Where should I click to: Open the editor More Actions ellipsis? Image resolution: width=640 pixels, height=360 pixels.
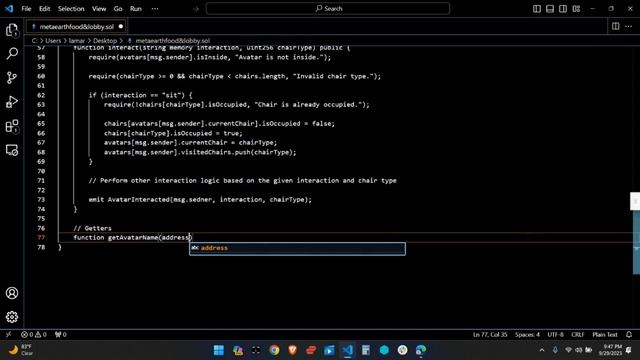[x=629, y=27]
